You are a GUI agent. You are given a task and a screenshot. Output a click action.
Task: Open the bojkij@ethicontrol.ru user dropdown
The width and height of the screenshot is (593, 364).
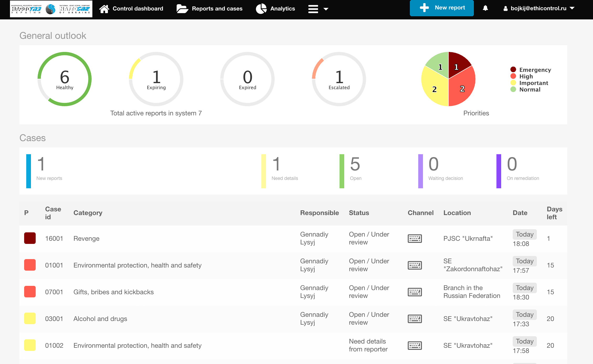coord(539,8)
